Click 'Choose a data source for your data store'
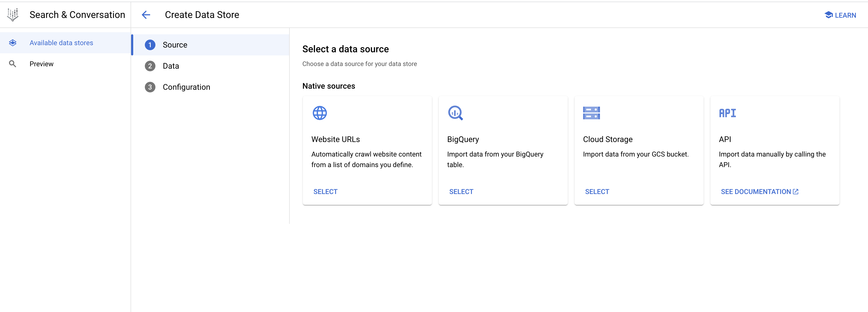The image size is (868, 312). pyautogui.click(x=359, y=64)
